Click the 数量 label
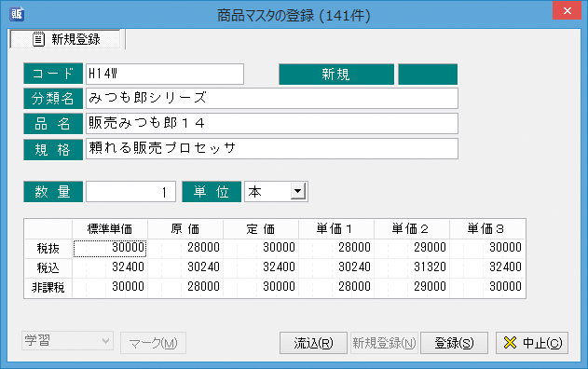 click(x=53, y=192)
